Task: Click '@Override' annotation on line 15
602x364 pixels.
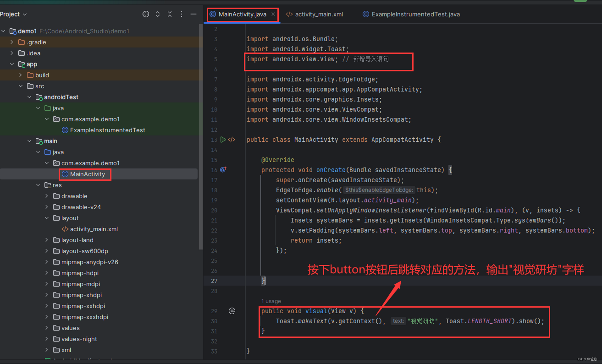Action: [x=277, y=160]
